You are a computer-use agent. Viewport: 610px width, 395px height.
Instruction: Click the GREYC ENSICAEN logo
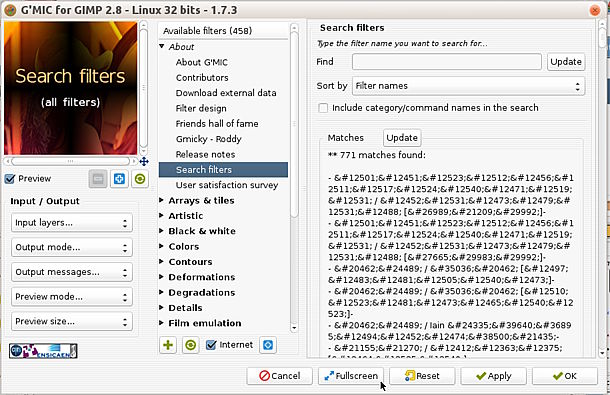coord(43,351)
